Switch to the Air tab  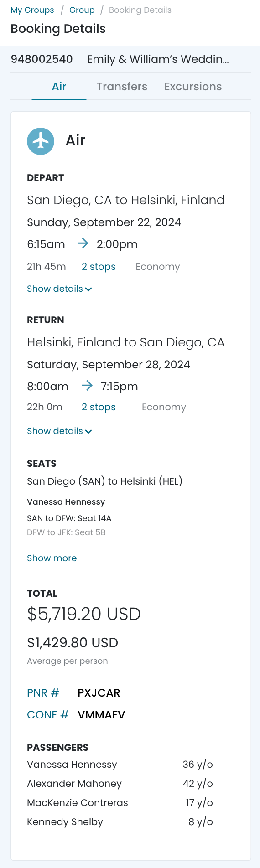[59, 87]
